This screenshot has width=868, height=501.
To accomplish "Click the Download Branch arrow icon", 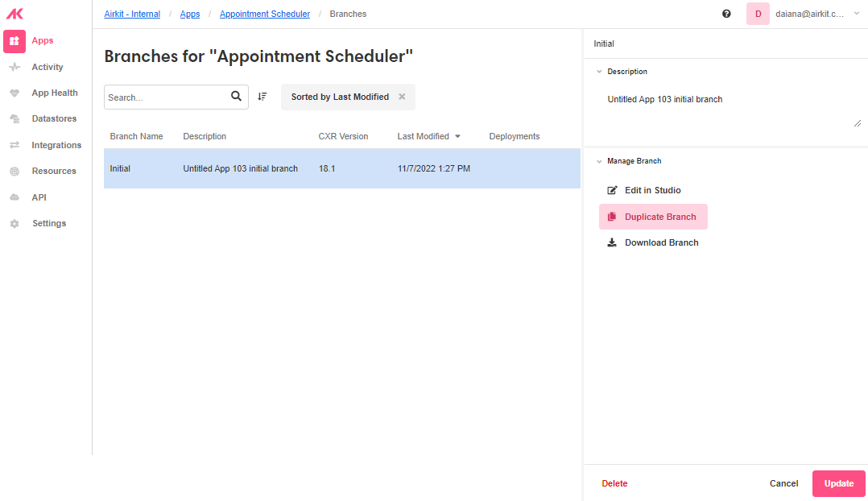I will pos(612,242).
